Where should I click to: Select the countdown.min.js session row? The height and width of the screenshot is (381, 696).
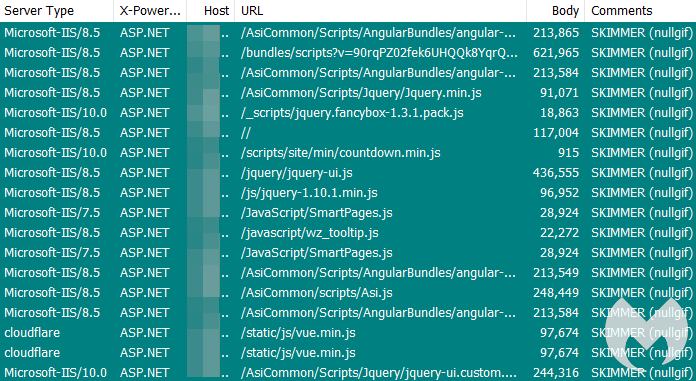pyautogui.click(x=348, y=152)
